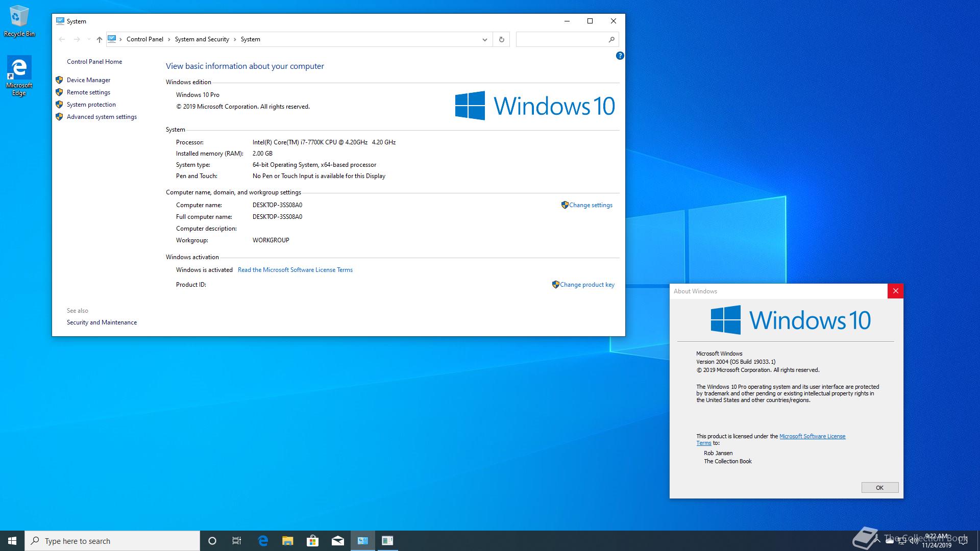Read the Microsoft Software License Terms
The image size is (980, 551).
coord(295,270)
